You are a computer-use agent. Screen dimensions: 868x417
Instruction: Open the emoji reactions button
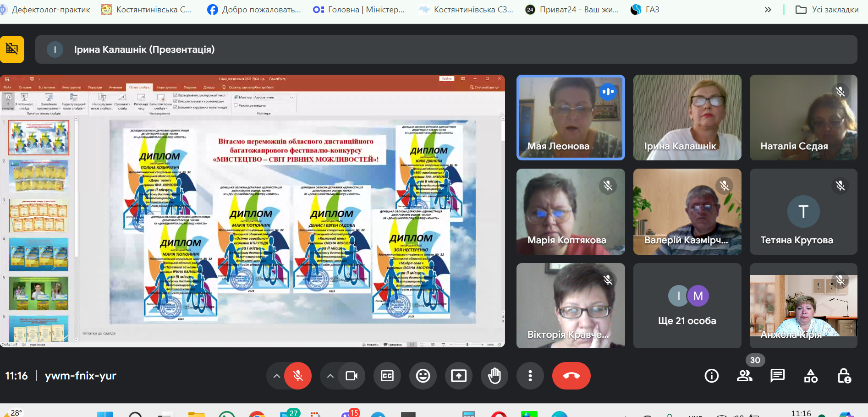click(x=423, y=376)
